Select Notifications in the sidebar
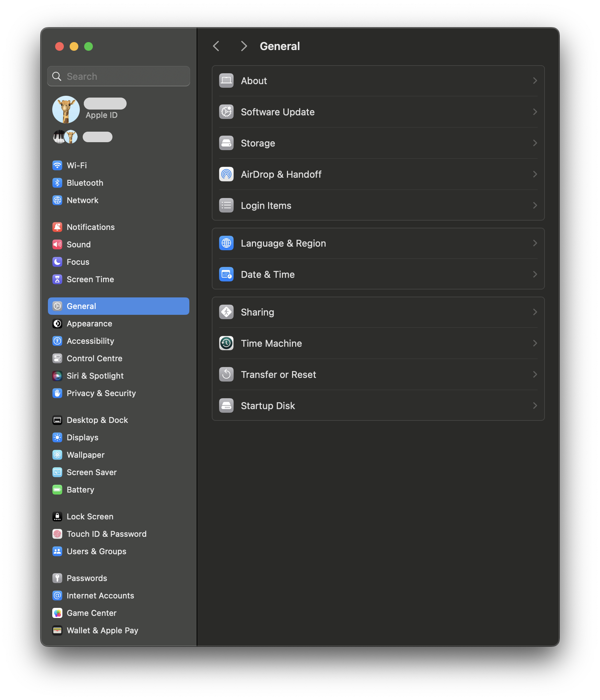This screenshot has width=600, height=700. 90,227
